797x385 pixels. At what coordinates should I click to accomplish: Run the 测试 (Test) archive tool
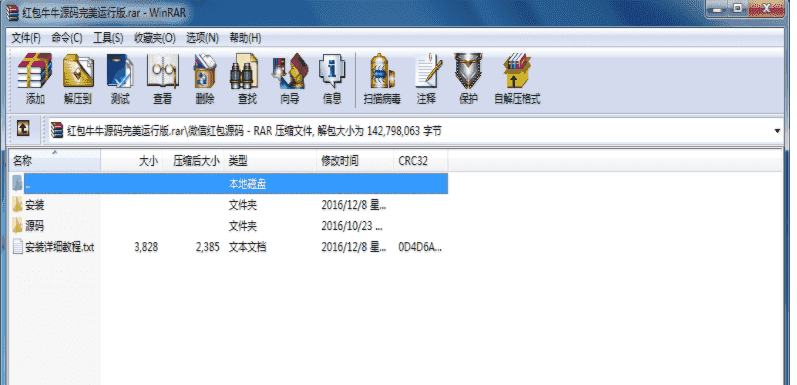point(120,71)
